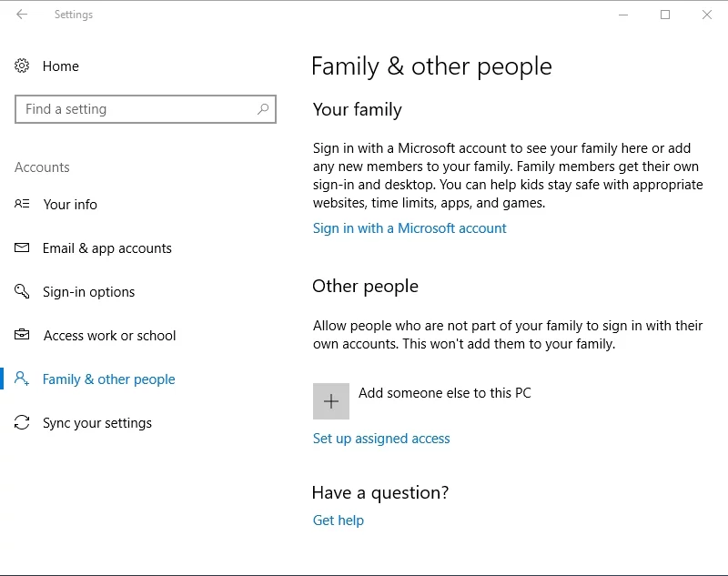The width and height of the screenshot is (728, 576).
Task: Click the back arrow in the title bar
Action: pos(22,15)
